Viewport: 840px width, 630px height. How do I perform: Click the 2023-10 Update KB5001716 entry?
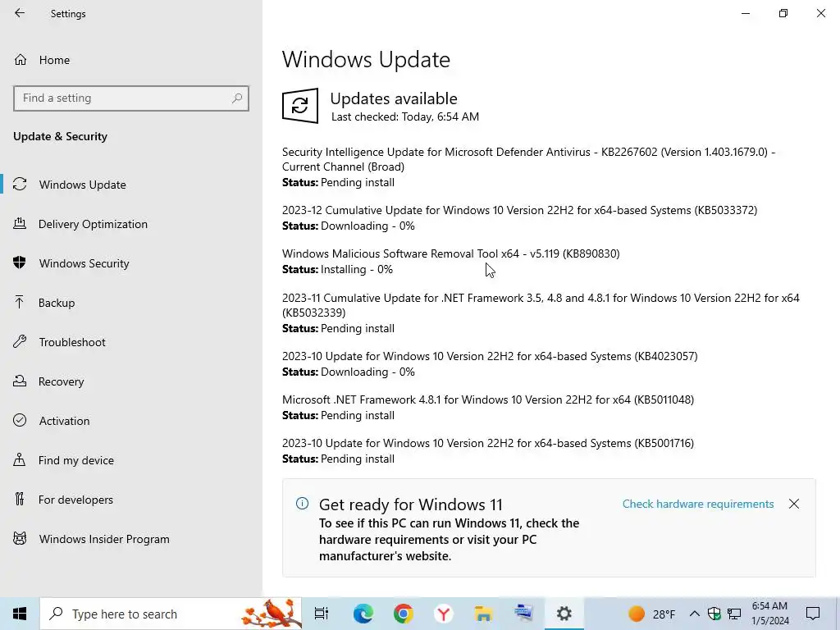488,443
